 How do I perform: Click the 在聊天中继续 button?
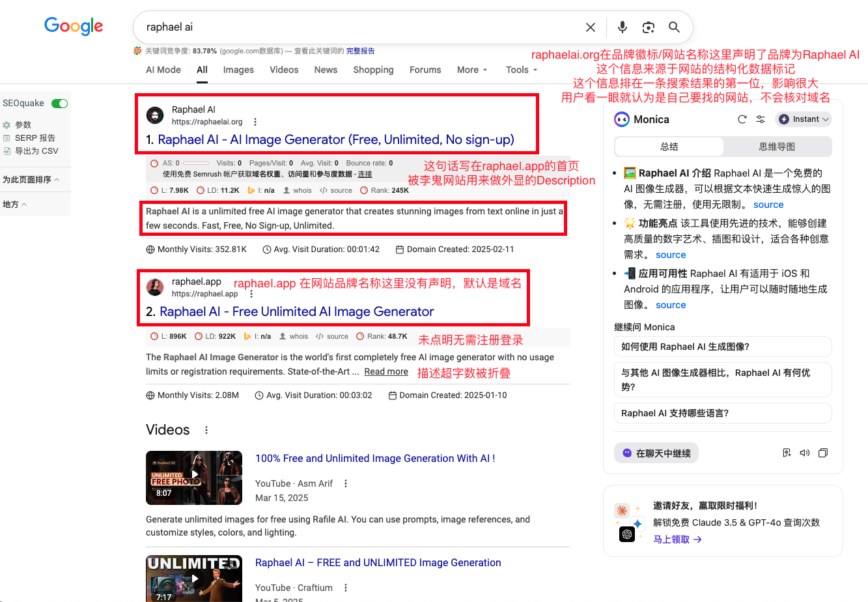coord(656,453)
